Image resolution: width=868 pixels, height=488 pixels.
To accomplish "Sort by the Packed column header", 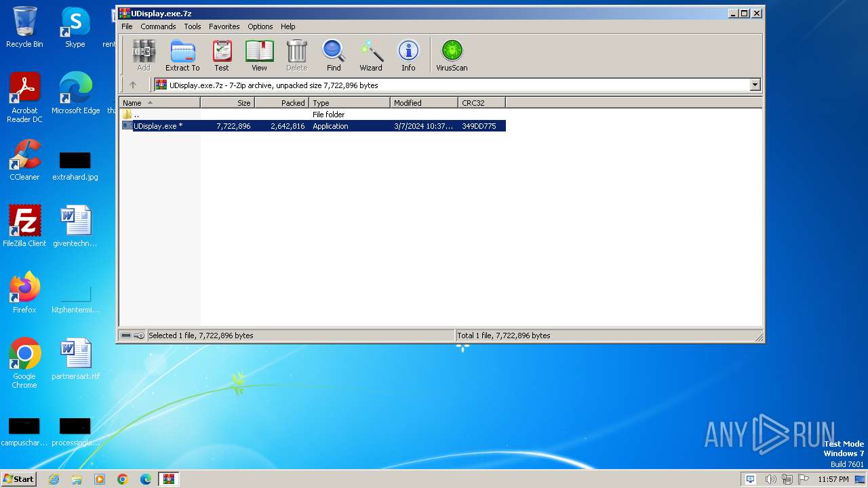I will [282, 102].
